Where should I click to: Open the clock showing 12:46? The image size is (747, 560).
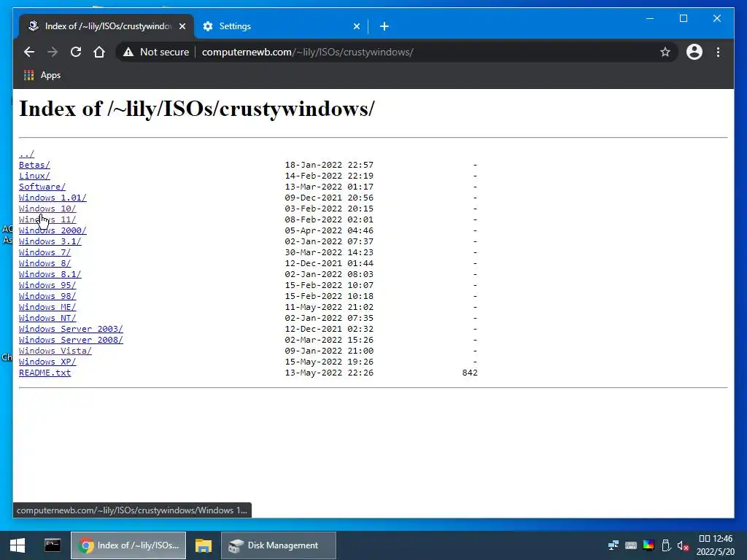click(716, 545)
